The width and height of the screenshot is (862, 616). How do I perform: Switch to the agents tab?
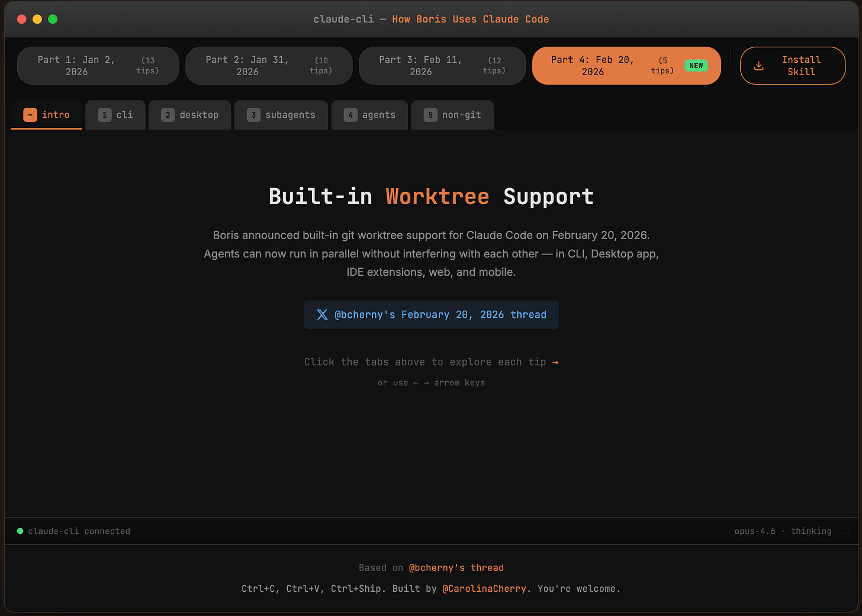pos(369,115)
